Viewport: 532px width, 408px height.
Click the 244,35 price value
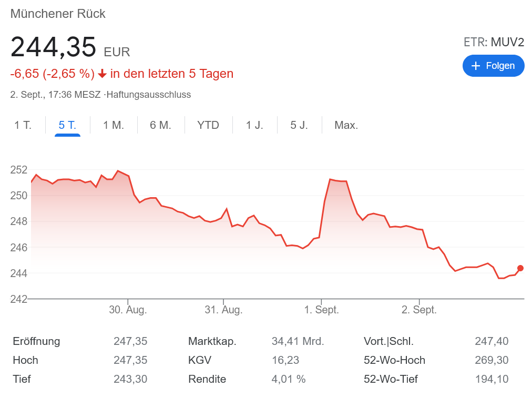tap(53, 47)
